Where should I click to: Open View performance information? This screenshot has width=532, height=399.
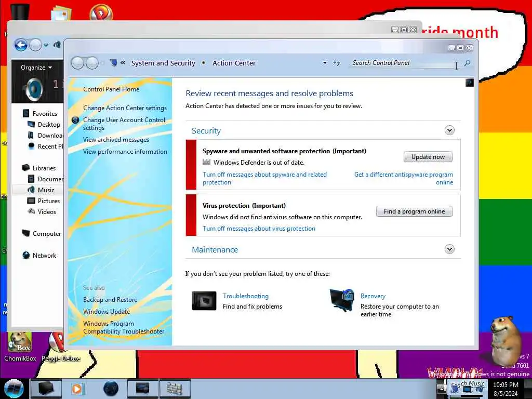pos(125,152)
